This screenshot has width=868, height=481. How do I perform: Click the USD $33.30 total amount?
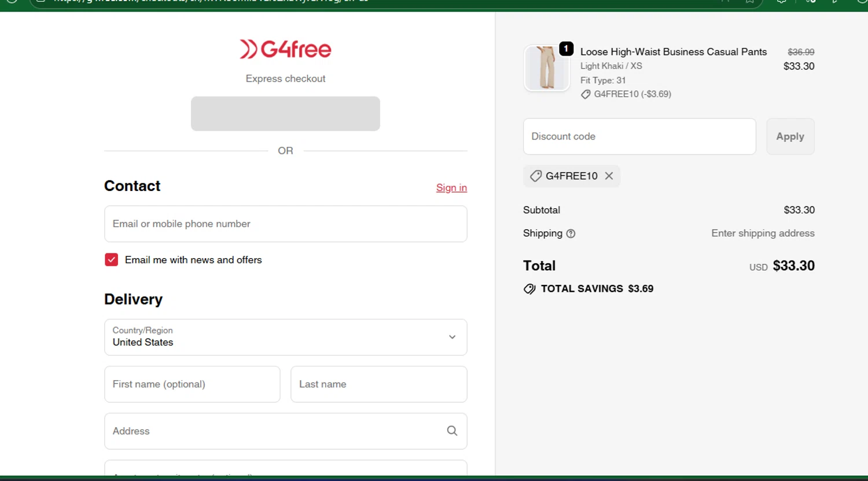pyautogui.click(x=782, y=266)
